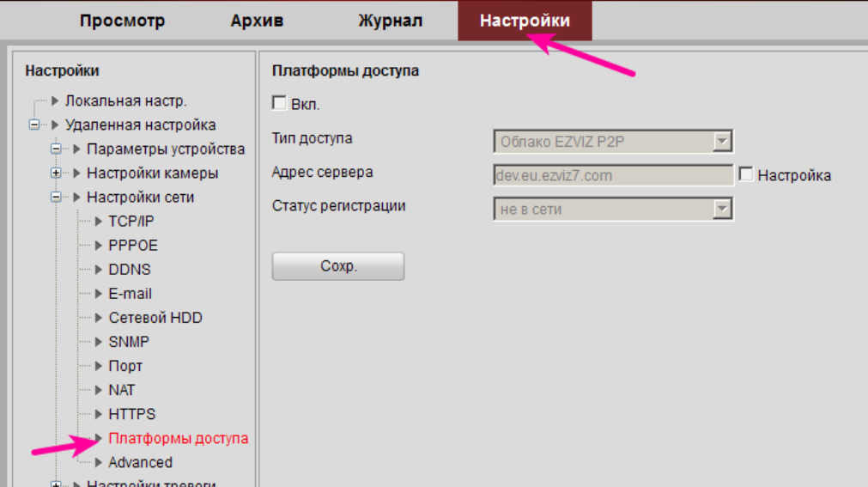Open Сетевой HDD settings
The image size is (868, 487).
pos(155,318)
